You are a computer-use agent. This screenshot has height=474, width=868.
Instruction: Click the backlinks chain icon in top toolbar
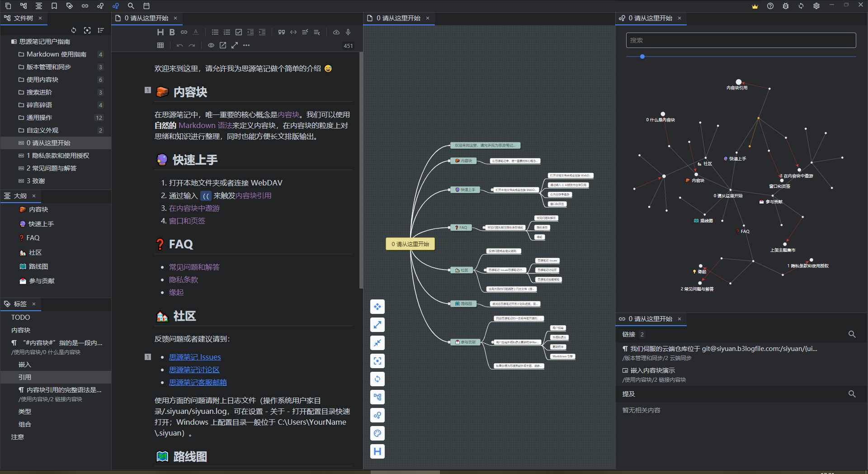click(85, 6)
